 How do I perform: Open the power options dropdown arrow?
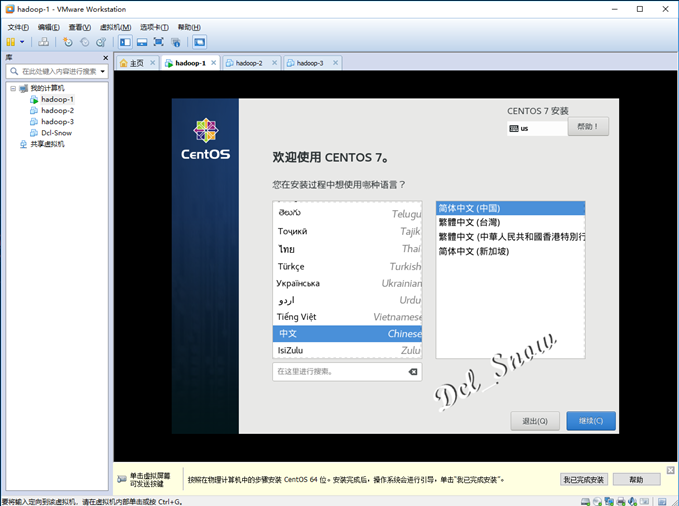click(22, 42)
